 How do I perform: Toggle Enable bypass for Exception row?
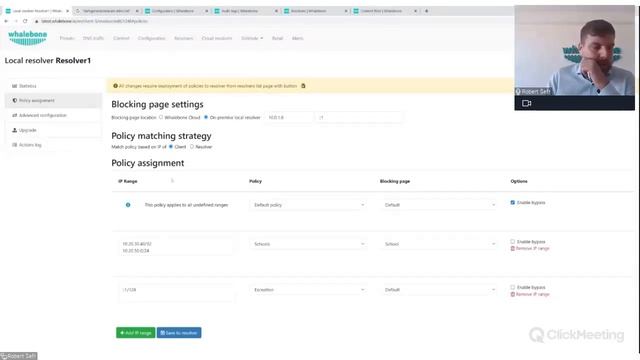(513, 287)
